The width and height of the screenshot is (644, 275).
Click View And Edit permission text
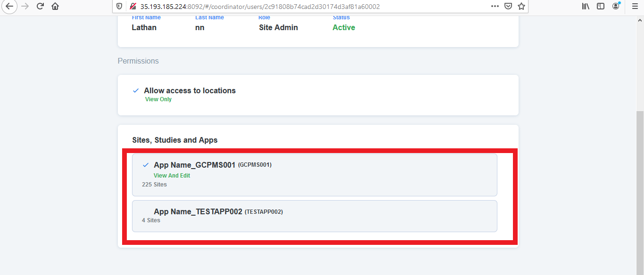click(x=172, y=176)
